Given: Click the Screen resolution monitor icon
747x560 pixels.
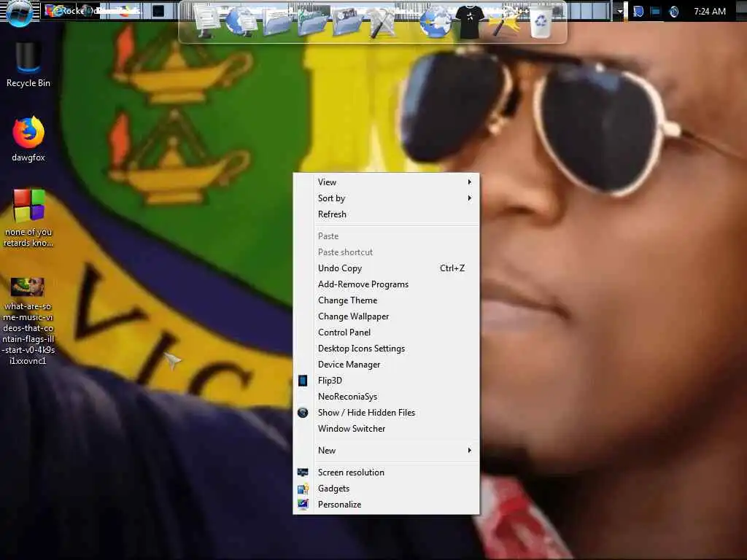Looking at the screenshot, I should pos(303,472).
